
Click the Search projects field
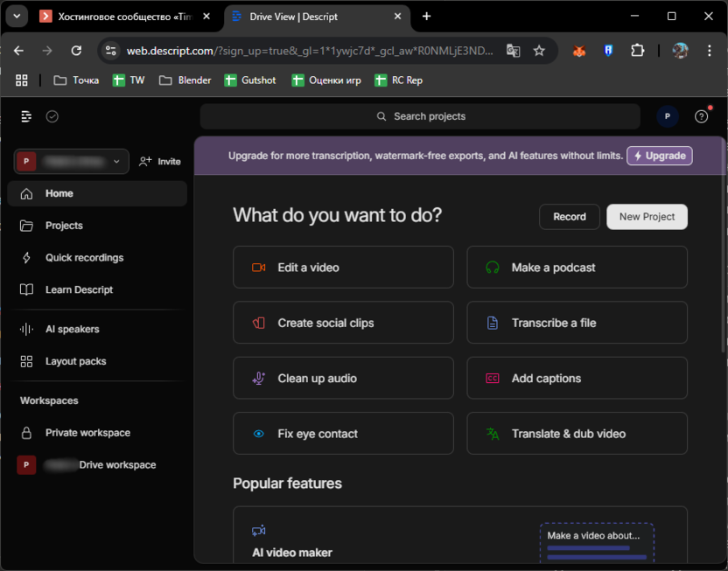click(x=420, y=116)
